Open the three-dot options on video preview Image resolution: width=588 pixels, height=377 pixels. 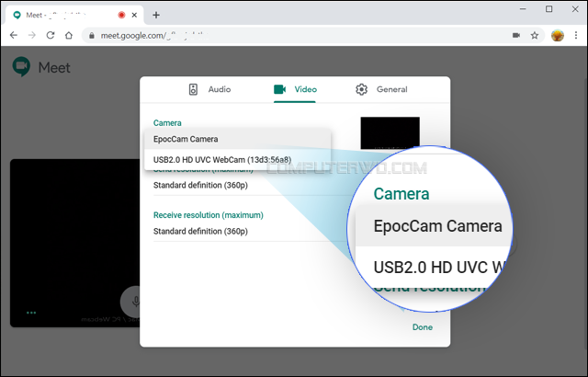click(x=31, y=313)
